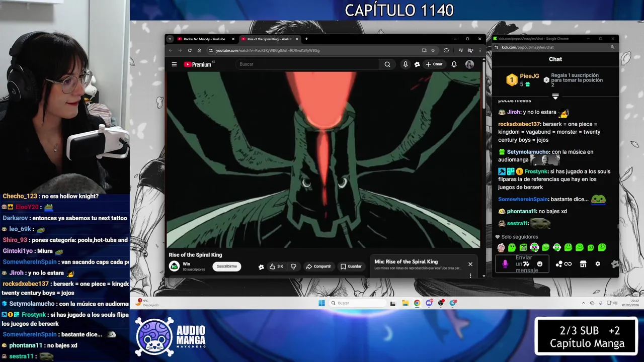The height and width of the screenshot is (362, 644).
Task: Bookmark this page with the star icon
Action: (433, 50)
